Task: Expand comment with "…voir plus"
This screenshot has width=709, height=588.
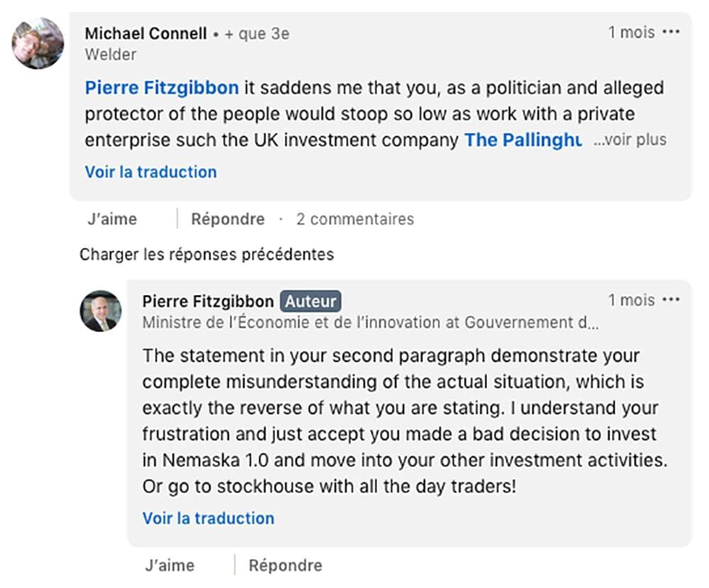Action: (x=630, y=140)
